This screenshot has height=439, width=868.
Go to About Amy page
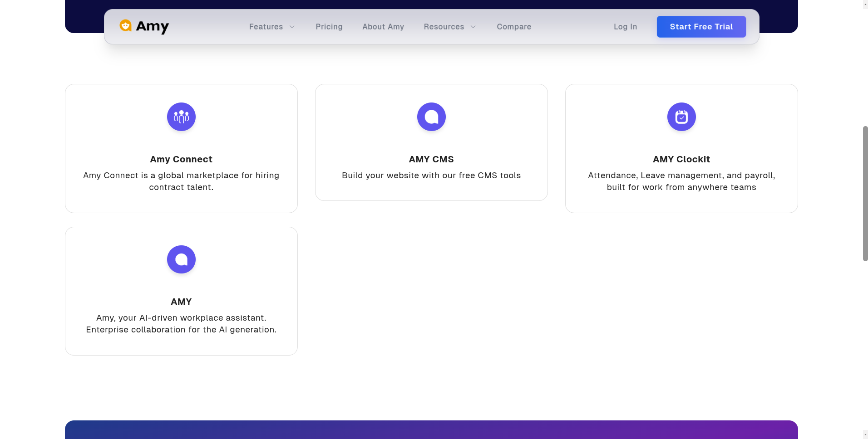click(x=383, y=27)
